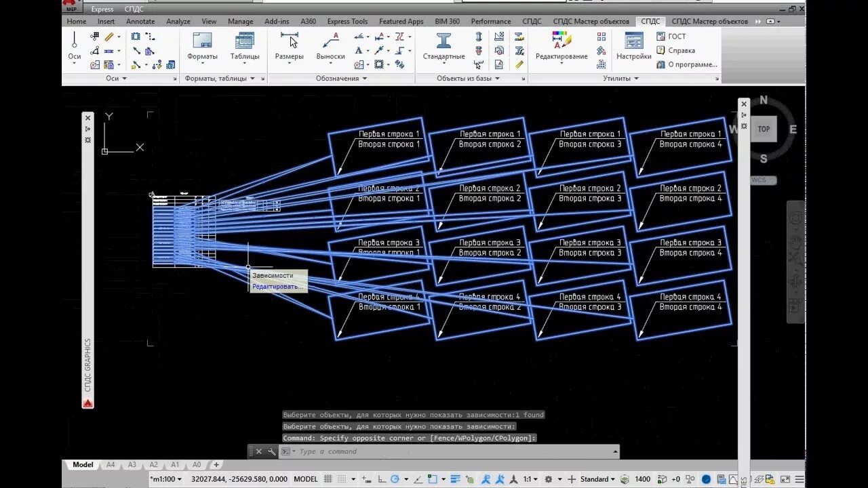
Task: Open the Стандартные objects library
Action: (x=444, y=46)
